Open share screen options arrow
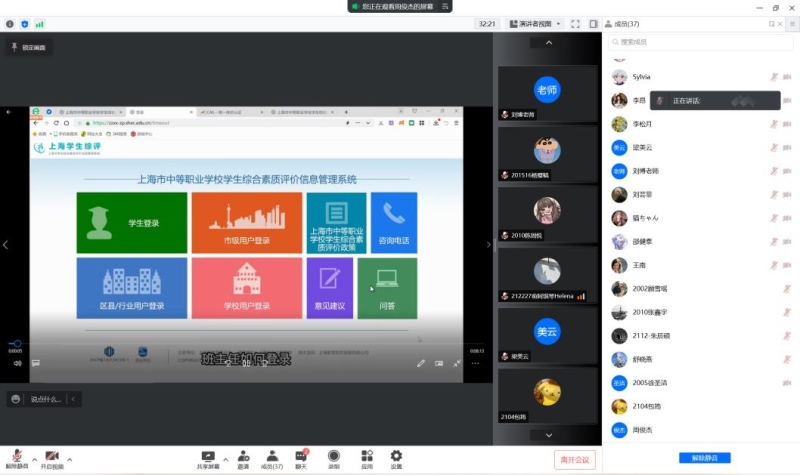 [x=226, y=460]
